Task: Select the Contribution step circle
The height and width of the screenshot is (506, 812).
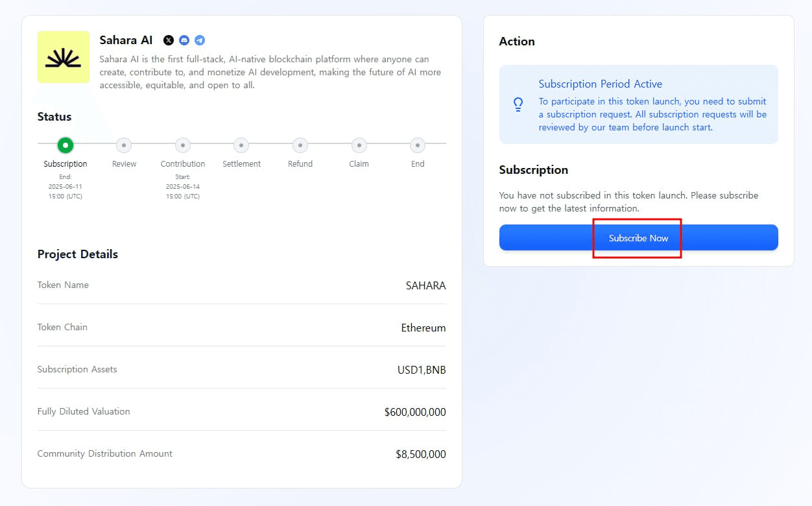Action: click(183, 145)
